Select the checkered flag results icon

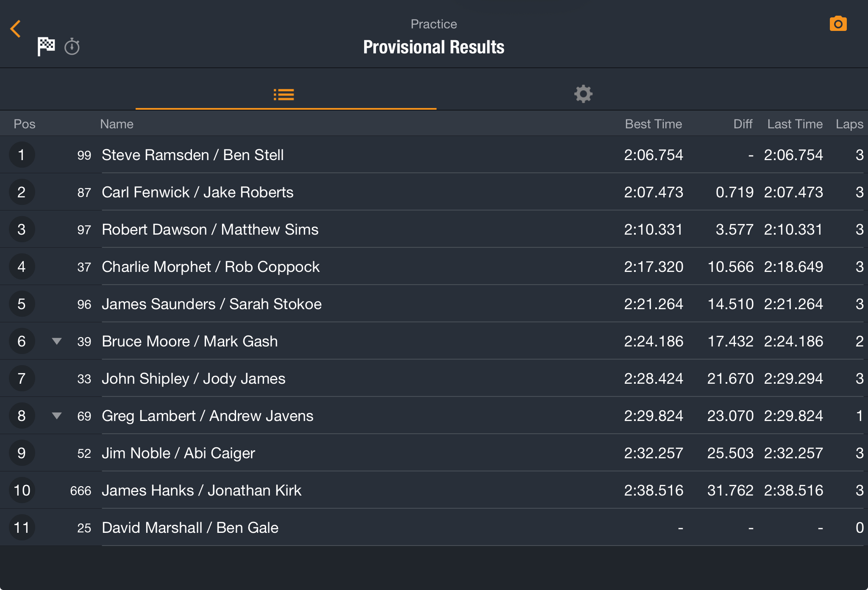[46, 46]
